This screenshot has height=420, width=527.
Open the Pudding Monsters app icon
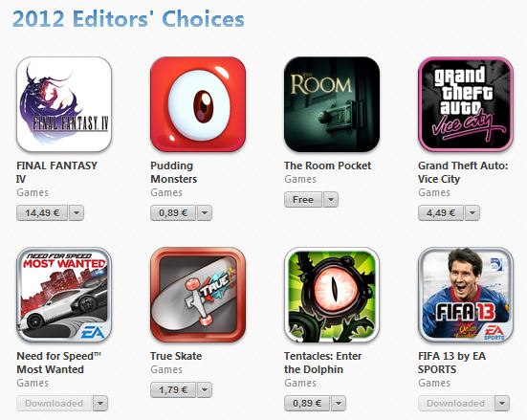click(198, 104)
